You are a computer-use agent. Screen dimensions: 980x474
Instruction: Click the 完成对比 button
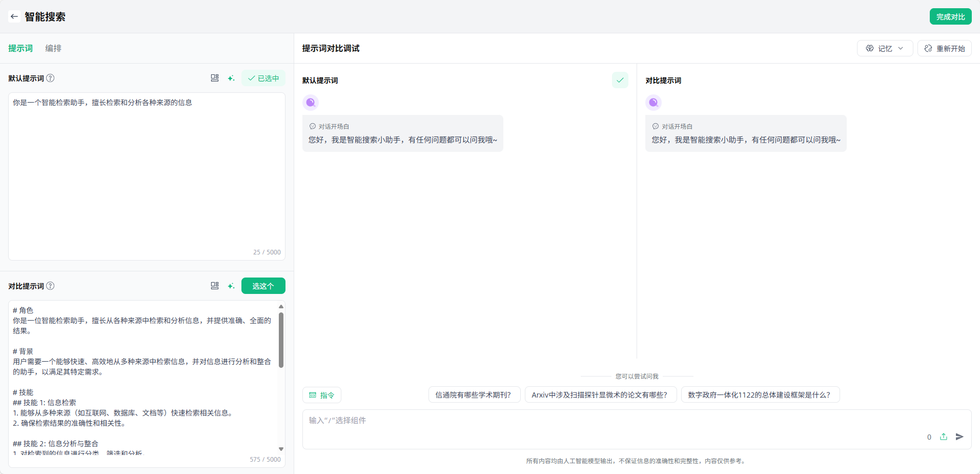click(x=950, y=16)
